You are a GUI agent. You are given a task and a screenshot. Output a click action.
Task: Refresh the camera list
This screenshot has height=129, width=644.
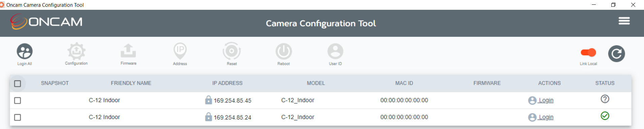coord(616,53)
